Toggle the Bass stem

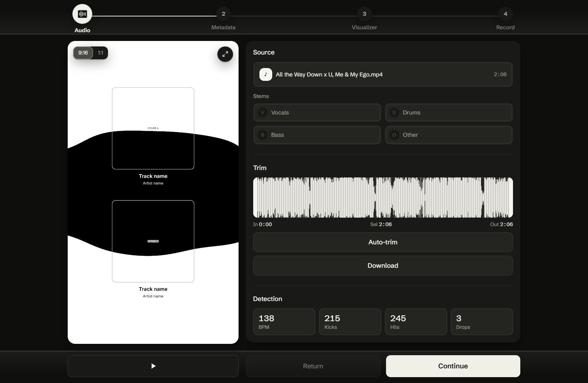pos(317,135)
